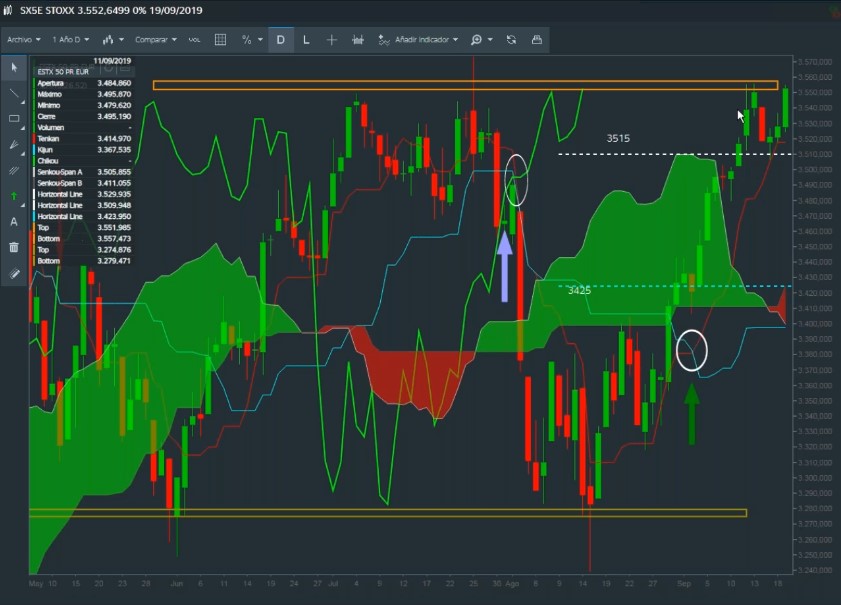Refresh the chart with reload icon

coord(511,40)
